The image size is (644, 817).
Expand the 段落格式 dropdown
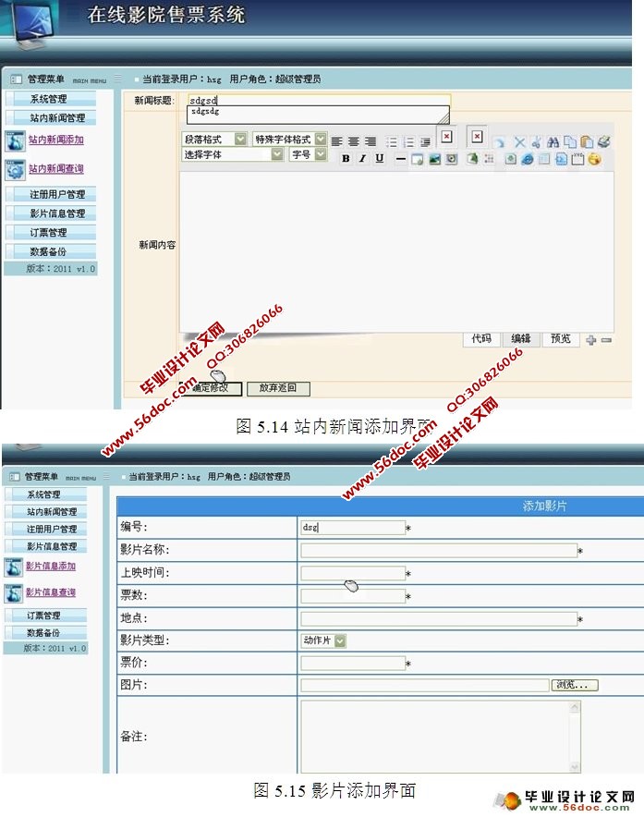240,139
